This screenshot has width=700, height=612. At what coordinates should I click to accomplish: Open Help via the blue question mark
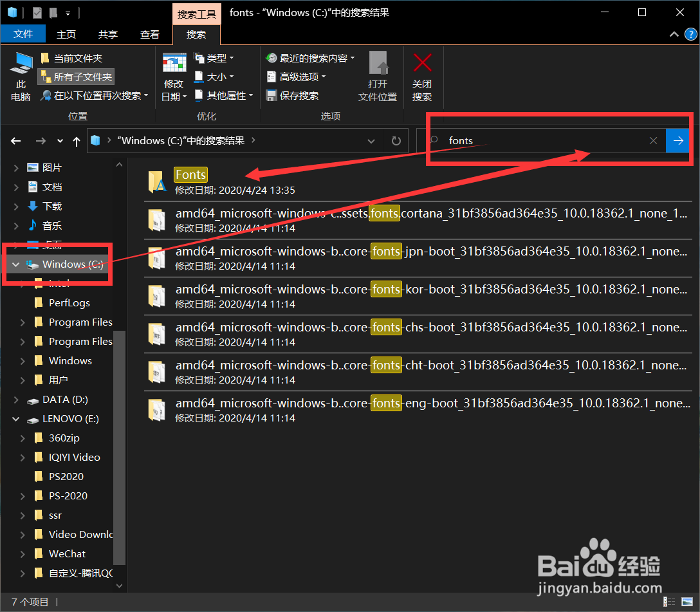(690, 34)
